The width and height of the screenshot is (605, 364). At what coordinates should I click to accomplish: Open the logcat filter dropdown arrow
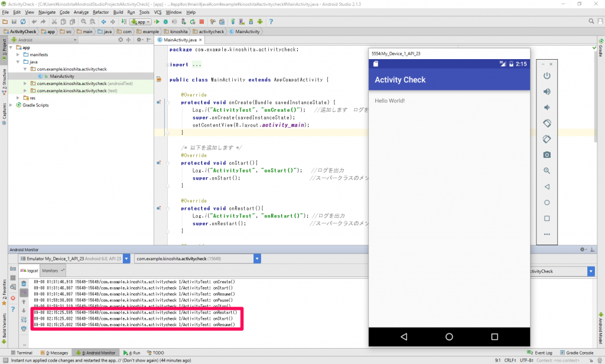pyautogui.click(x=591, y=271)
